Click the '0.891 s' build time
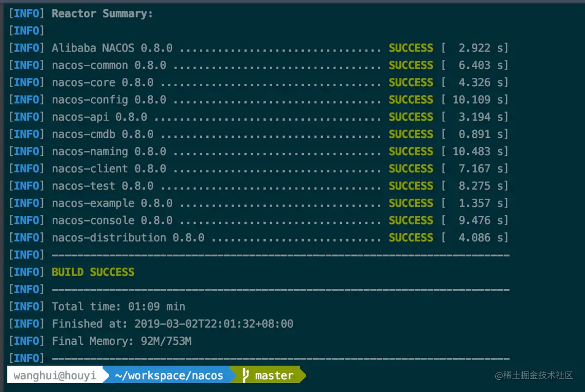 [480, 134]
